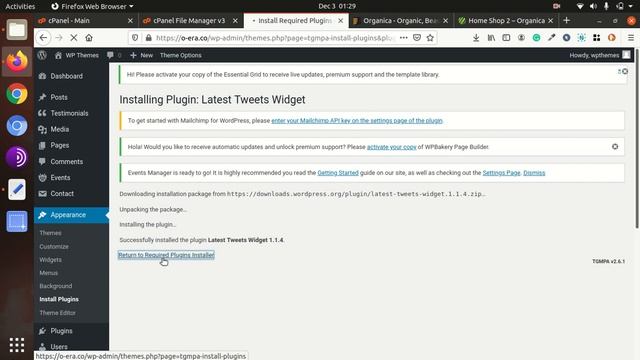Open Firefox Library icon
This screenshot has width=640, height=360.
(491, 38)
